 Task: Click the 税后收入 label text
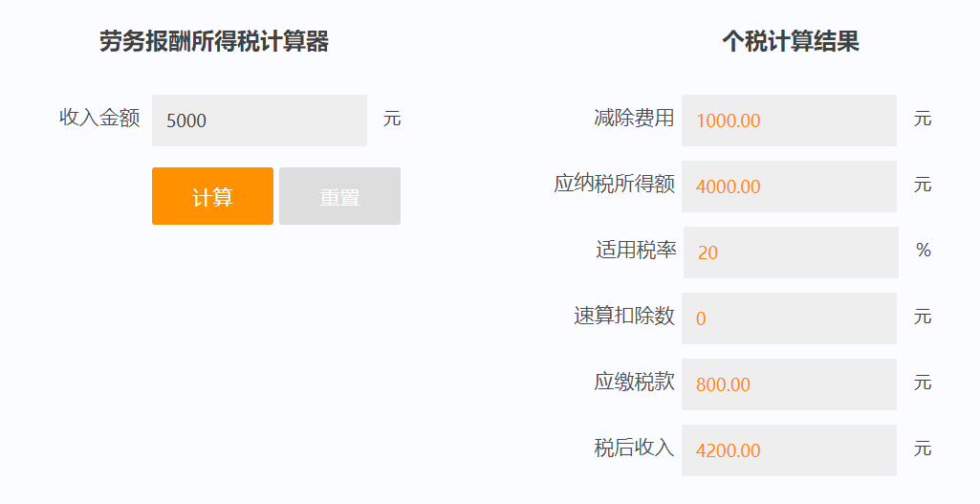[x=634, y=448]
